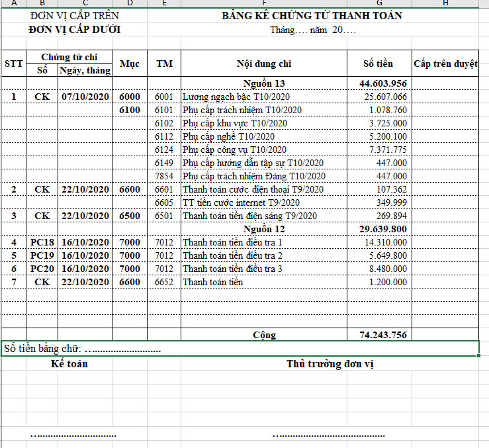Viewport: 489px width, 448px height.
Task: Select voucher number PC18
Action: tap(42, 242)
